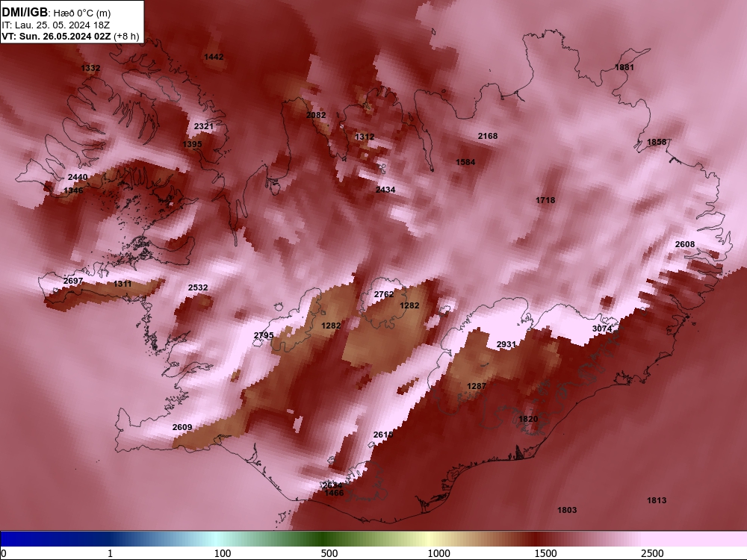
Task: Select the 1287 map value
Action: [477, 386]
